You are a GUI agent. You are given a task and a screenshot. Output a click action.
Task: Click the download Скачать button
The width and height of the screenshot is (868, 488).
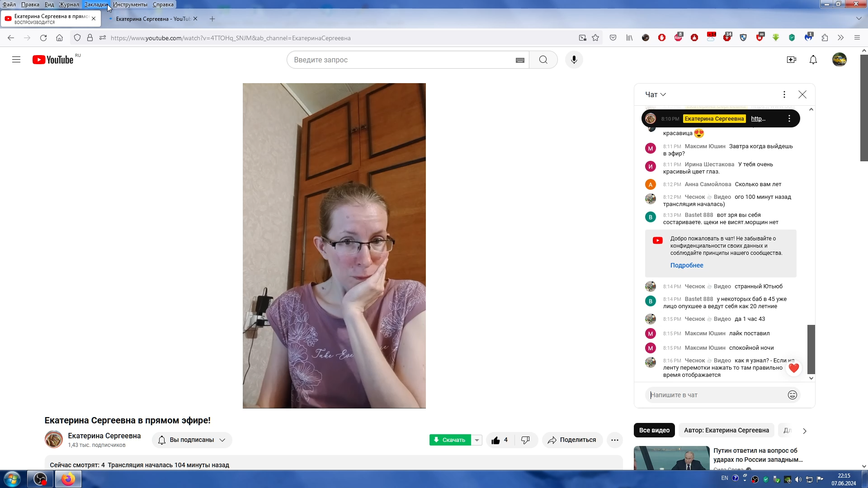point(450,440)
